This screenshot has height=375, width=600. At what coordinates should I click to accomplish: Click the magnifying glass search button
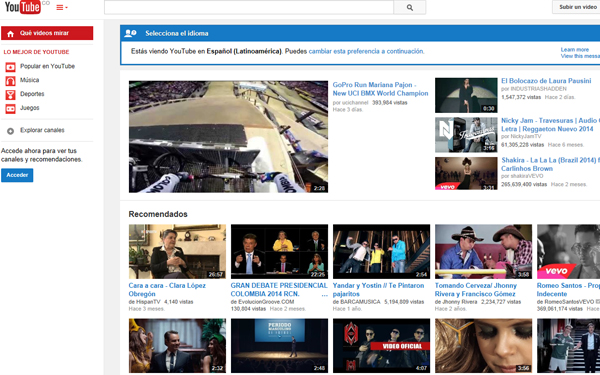pyautogui.click(x=409, y=7)
